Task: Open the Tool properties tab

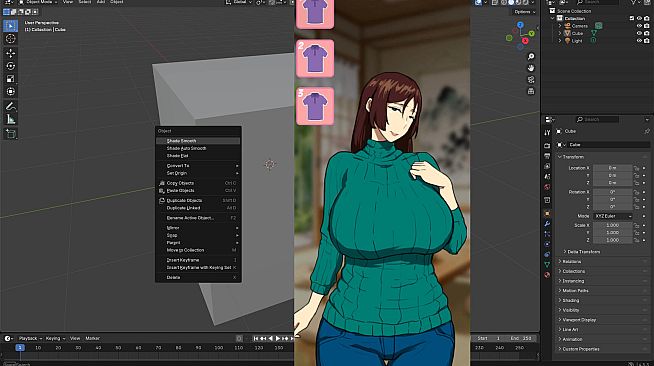Action: tap(547, 133)
